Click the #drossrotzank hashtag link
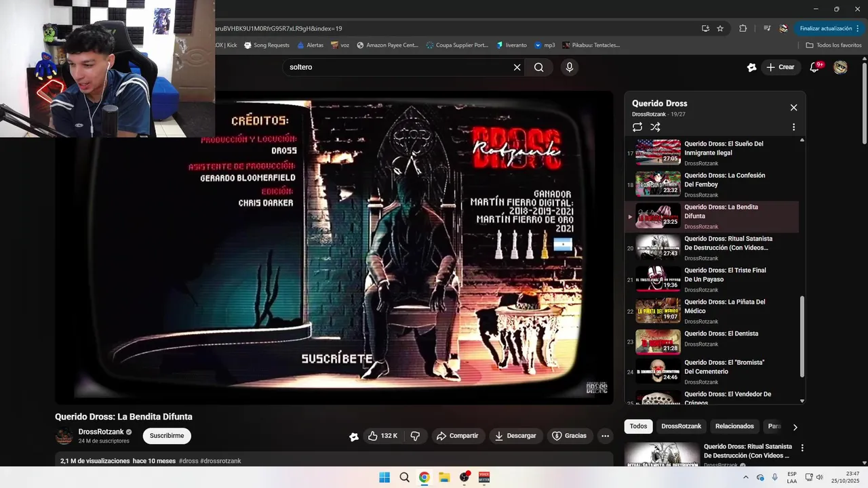 pos(220,461)
